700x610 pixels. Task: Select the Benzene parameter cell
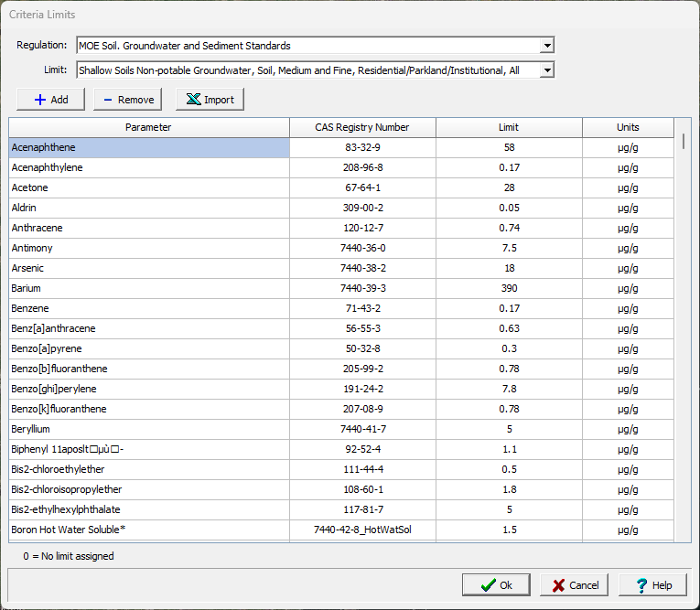tap(148, 308)
